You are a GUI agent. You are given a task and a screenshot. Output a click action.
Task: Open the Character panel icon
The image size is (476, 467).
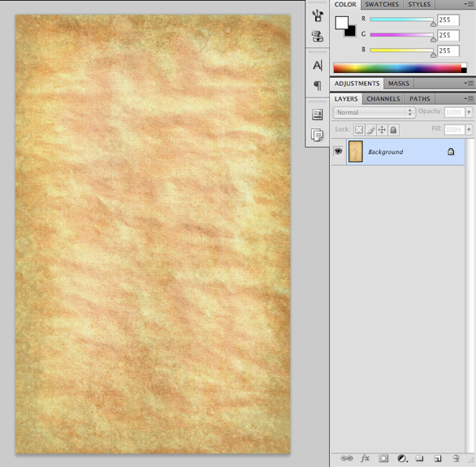(x=317, y=65)
